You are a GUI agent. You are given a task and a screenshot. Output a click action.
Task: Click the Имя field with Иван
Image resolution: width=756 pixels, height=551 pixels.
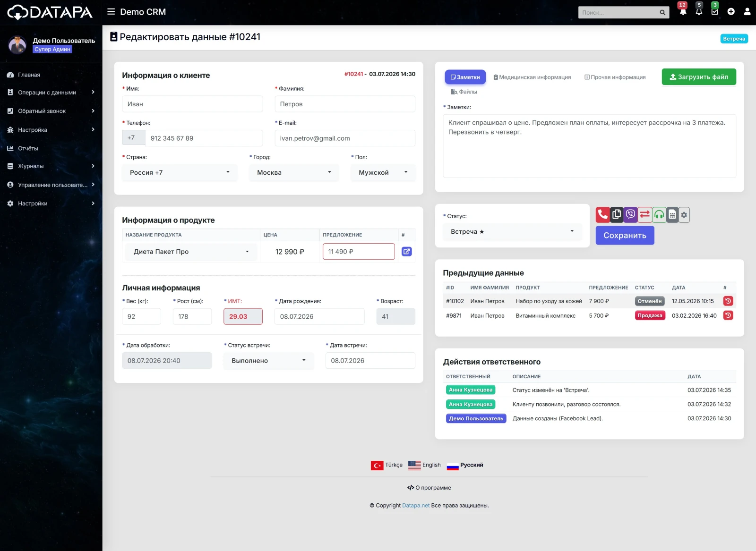pos(192,104)
